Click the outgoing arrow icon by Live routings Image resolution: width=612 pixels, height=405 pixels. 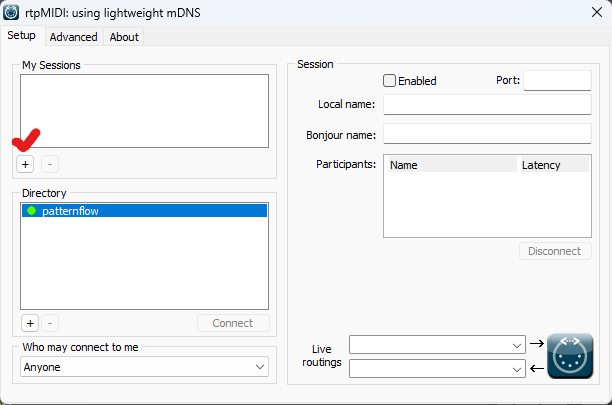tap(537, 343)
